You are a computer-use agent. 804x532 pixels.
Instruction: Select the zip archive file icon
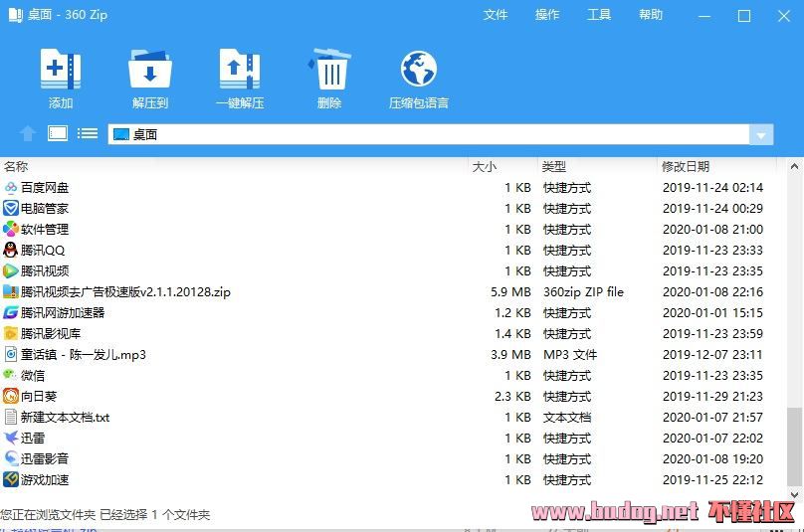10,292
